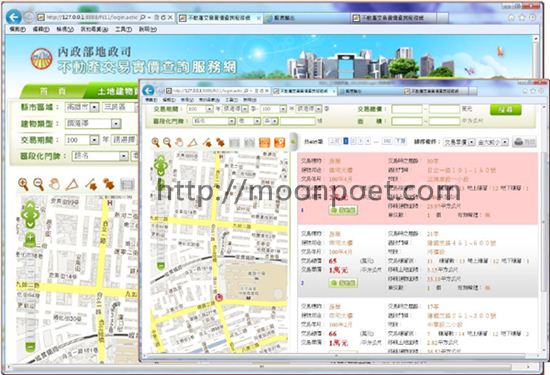Open the sort order dropdown beside print button
Viewport: 550px width, 375px height.
tap(493, 142)
